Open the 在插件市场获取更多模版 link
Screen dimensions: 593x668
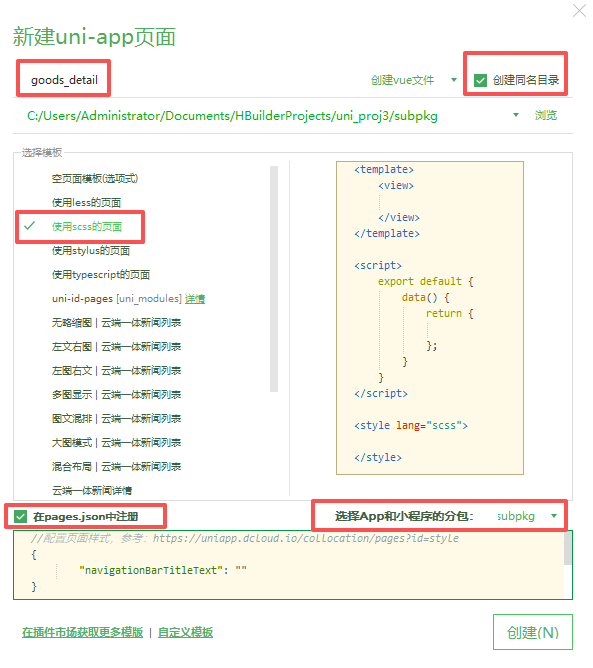click(x=82, y=633)
